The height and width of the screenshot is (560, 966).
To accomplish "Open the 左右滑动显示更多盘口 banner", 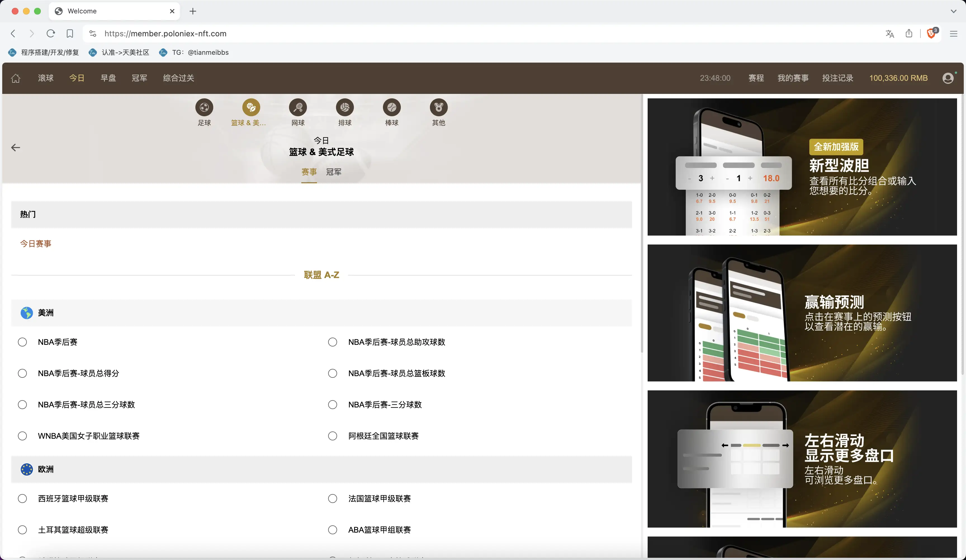I will [802, 459].
